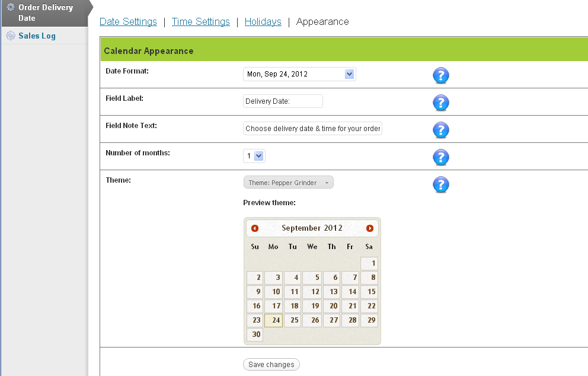This screenshot has width=588, height=376.
Task: Go to next month in calendar preview
Action: click(370, 228)
